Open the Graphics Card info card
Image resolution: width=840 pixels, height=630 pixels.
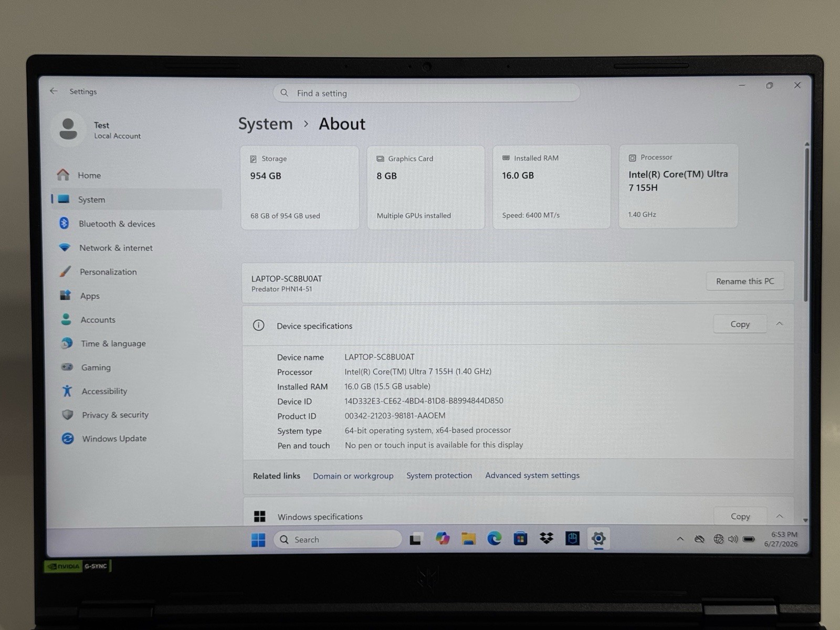pos(426,188)
